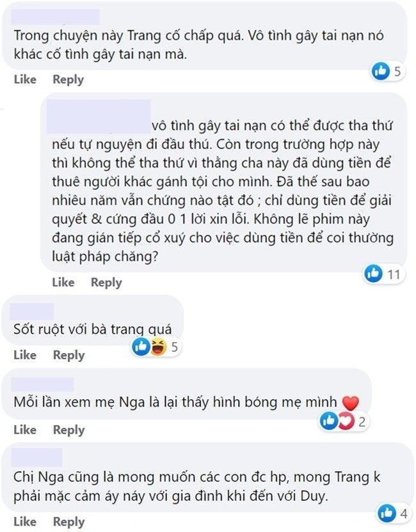Reply to the 'Trang cố chấp quá' comment
This screenshot has width=416, height=532.
(68, 79)
